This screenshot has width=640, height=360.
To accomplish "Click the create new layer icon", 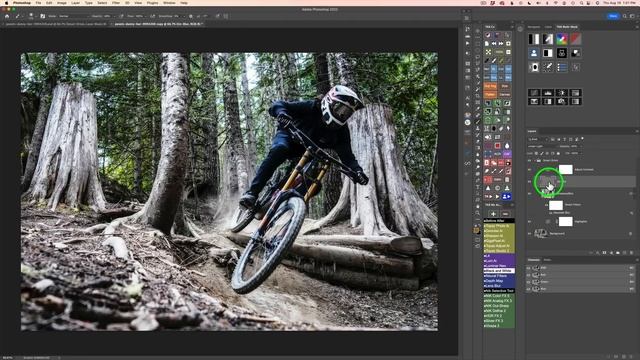I will click(624, 253).
